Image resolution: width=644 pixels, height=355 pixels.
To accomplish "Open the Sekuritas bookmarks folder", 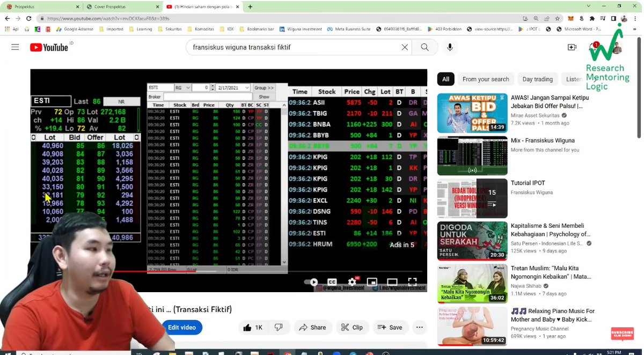I will [x=170, y=29].
